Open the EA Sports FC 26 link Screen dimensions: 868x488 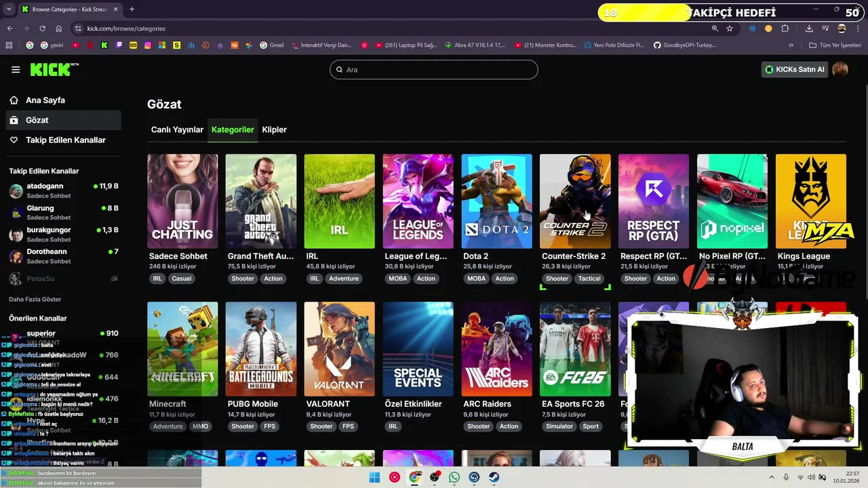tap(573, 404)
